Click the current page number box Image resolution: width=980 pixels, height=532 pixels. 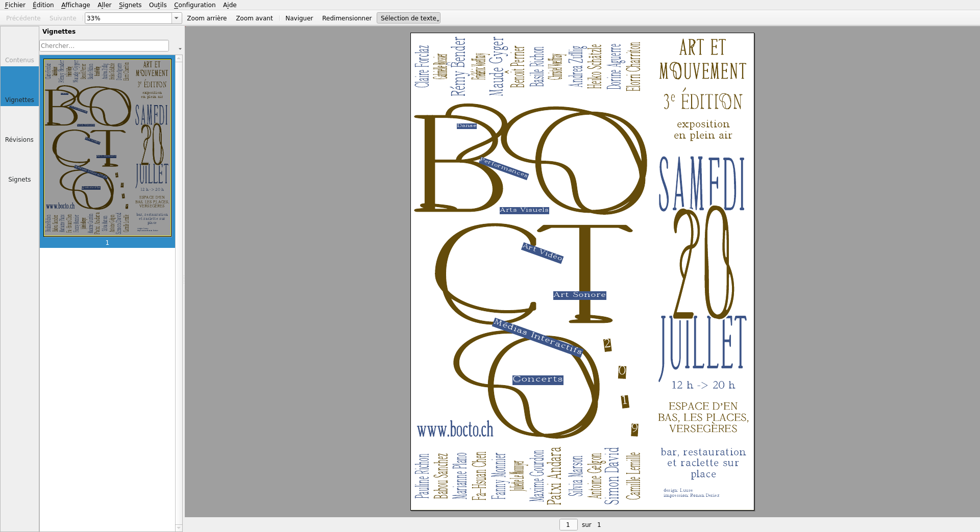tap(568, 525)
